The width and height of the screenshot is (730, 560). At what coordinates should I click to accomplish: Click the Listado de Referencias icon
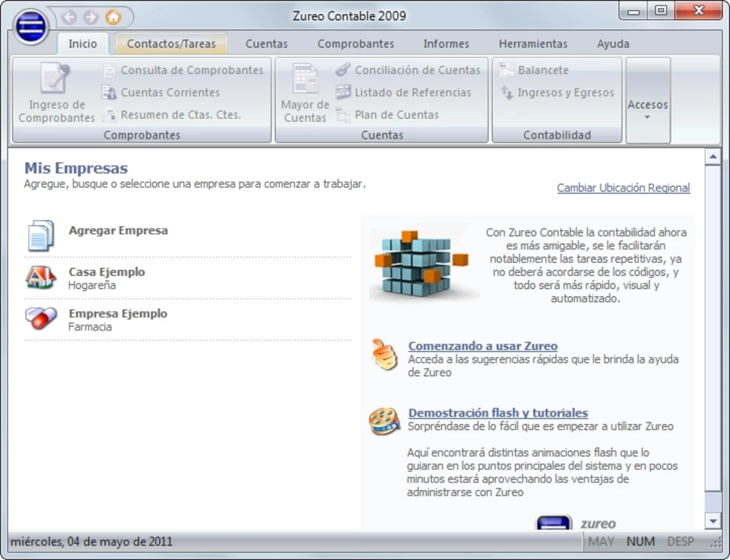[x=343, y=92]
